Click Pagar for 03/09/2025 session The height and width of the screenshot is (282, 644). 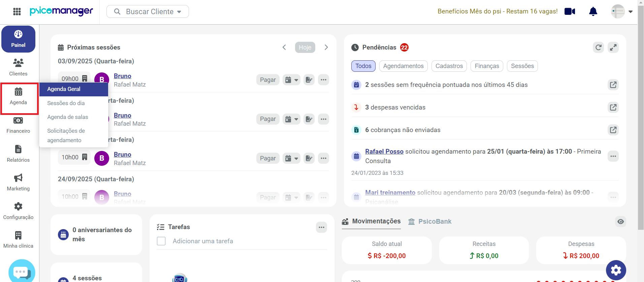point(268,80)
